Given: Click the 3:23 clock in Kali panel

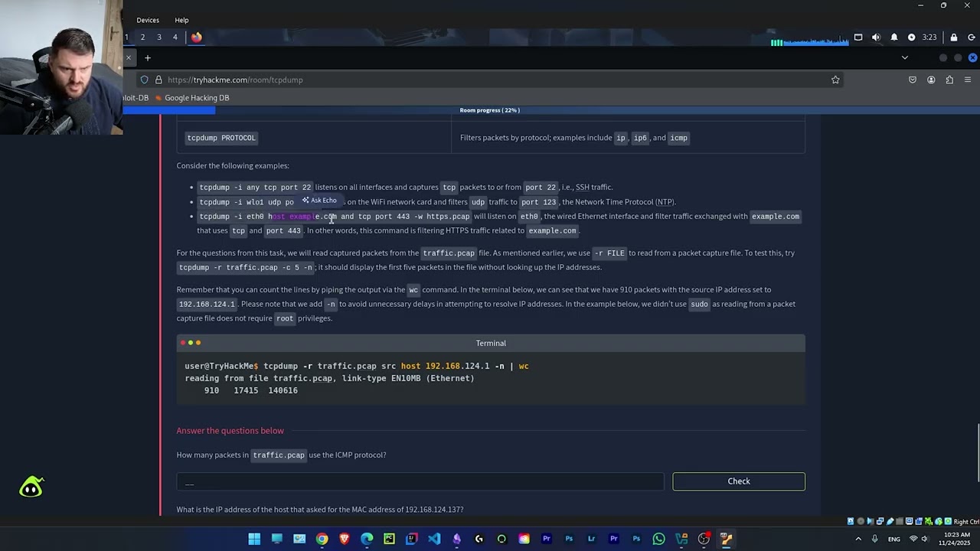Looking at the screenshot, I should coord(929,37).
